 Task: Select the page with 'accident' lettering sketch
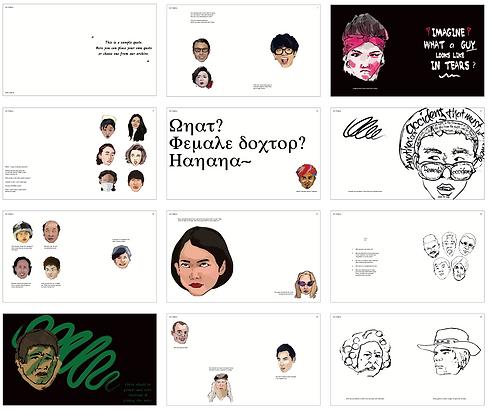(407, 154)
